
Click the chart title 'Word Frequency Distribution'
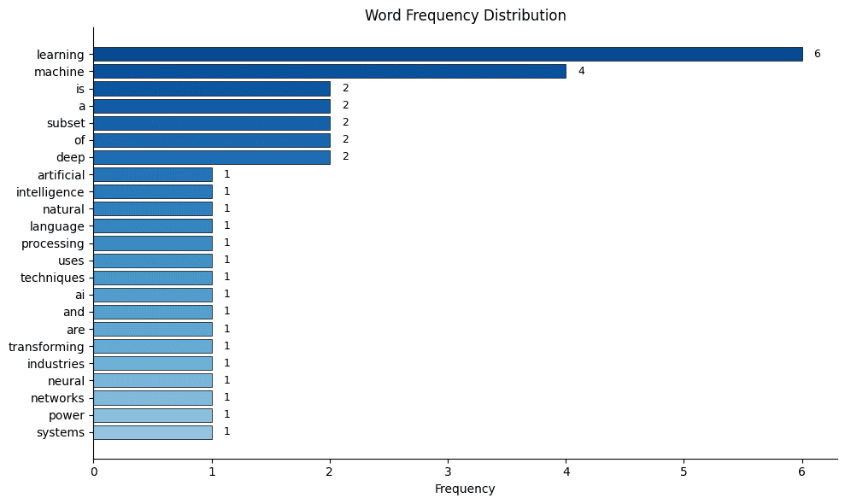466,13
